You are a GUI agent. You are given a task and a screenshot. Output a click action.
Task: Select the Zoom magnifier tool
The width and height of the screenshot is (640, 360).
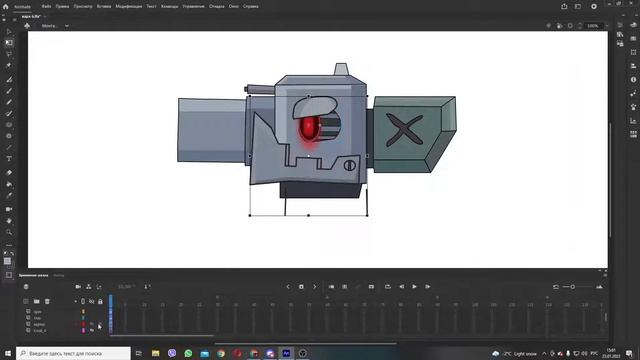pyautogui.click(x=9, y=232)
